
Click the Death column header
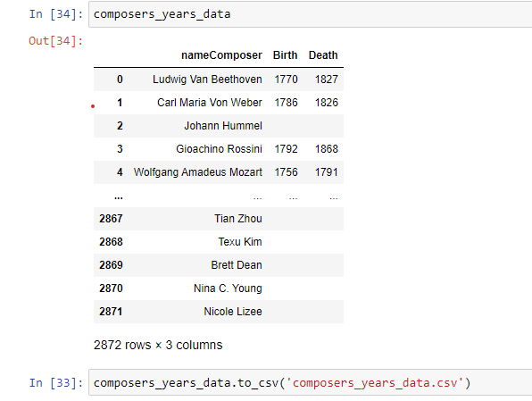[x=323, y=55]
